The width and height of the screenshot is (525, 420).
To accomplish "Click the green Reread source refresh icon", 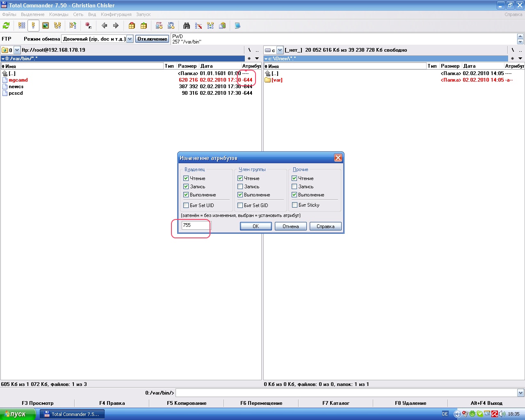I will tap(6, 25).
